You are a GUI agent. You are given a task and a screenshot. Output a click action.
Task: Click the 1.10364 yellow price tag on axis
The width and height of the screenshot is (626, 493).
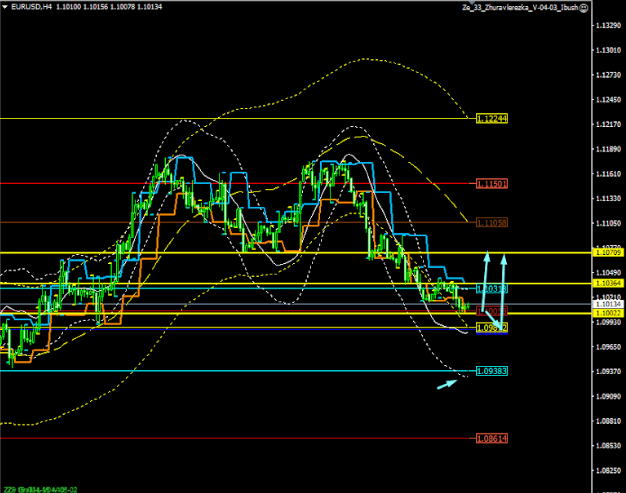pos(607,283)
